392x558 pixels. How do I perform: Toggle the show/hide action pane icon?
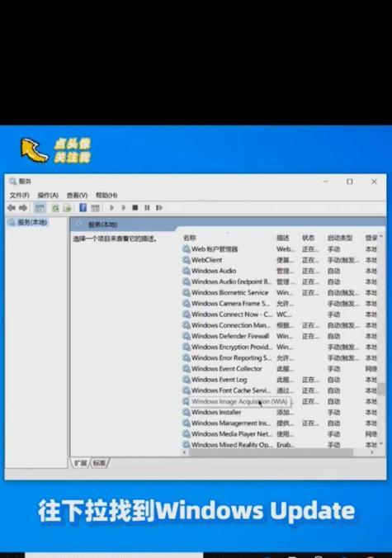pos(95,208)
